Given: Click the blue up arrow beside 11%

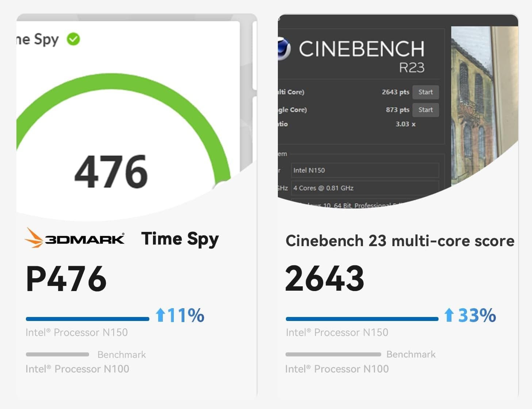Looking at the screenshot, I should 160,315.
